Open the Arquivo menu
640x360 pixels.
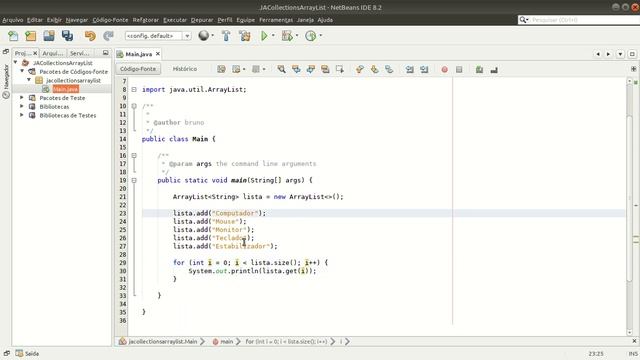click(x=13, y=20)
